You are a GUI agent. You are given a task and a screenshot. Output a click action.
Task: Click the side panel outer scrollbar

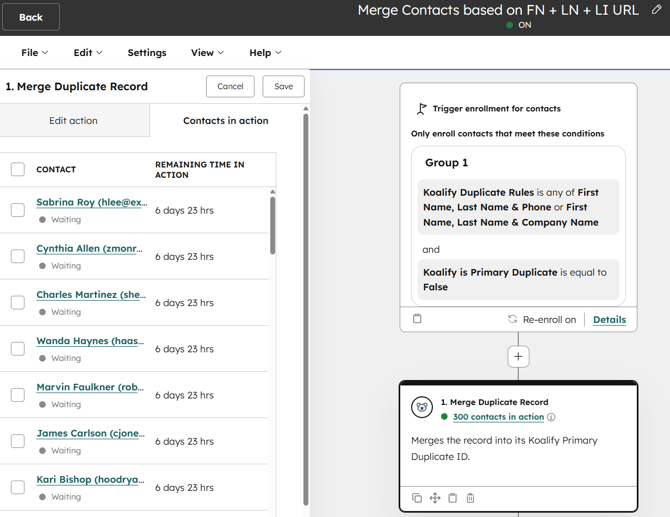point(306,310)
